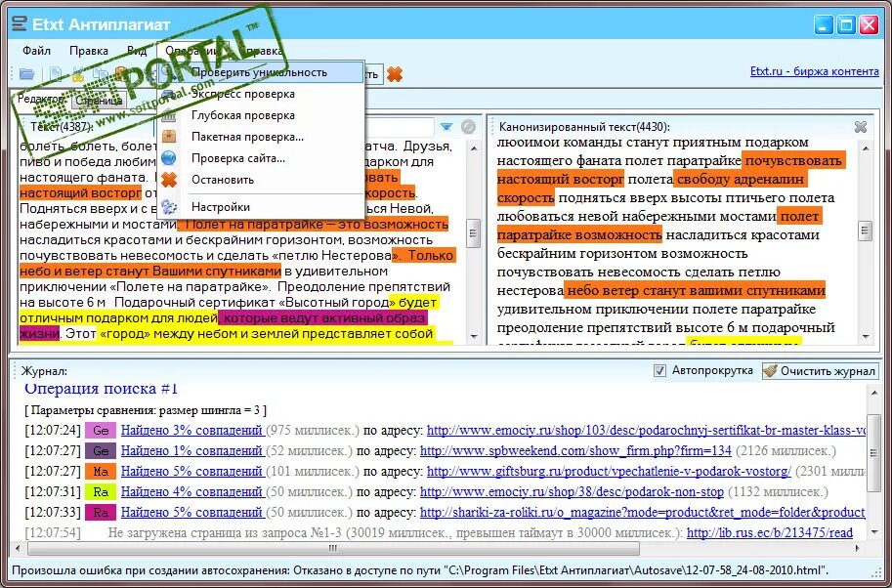Click the scissors cut toolbar icon
Screen dimensions: 892x588
coord(78,74)
